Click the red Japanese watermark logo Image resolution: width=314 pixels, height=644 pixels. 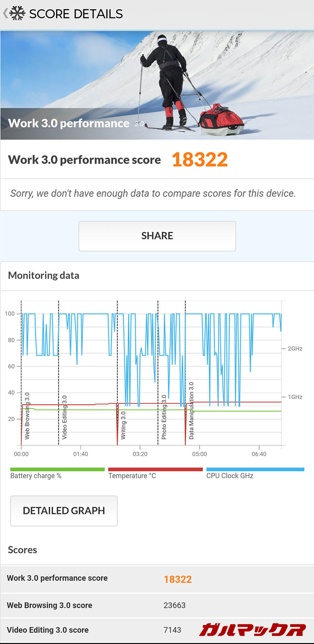(x=252, y=630)
